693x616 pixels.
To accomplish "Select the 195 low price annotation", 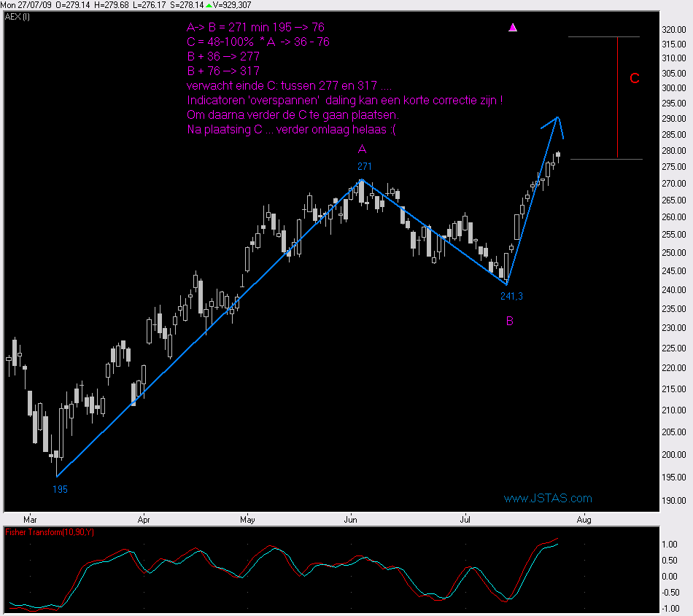I will click(x=60, y=489).
